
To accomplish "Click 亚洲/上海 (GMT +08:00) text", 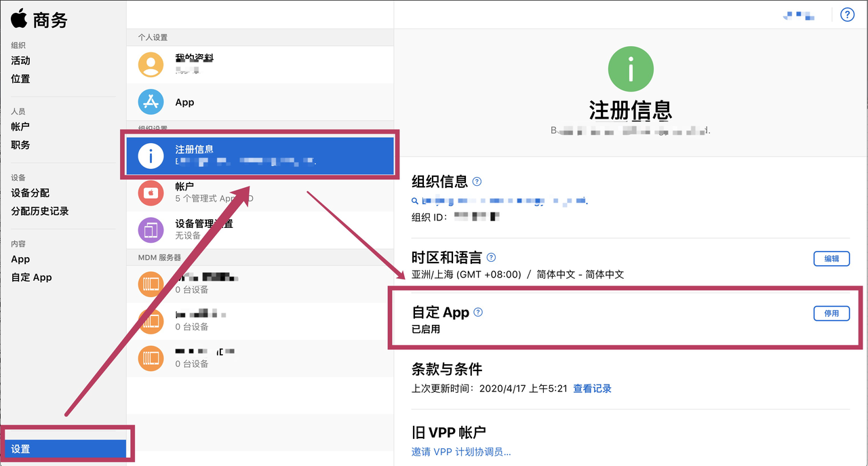I will (x=467, y=275).
